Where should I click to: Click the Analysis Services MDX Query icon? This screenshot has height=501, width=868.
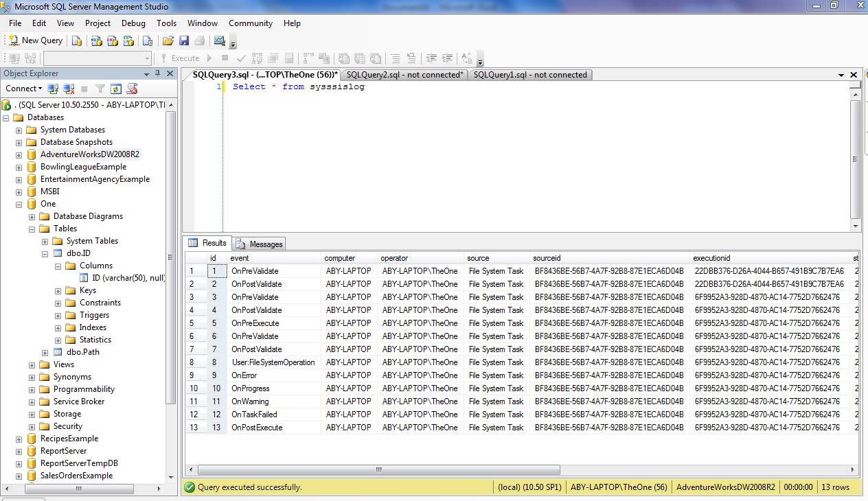pos(97,40)
